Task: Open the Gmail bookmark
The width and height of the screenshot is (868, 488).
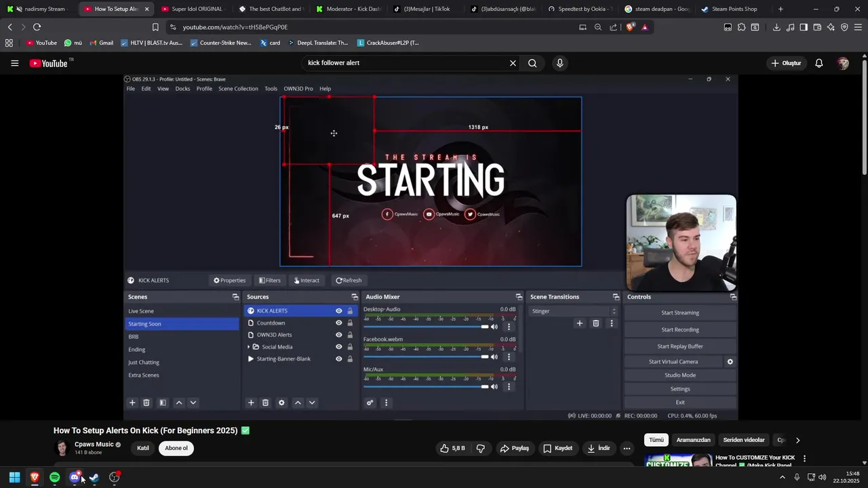Action: [x=100, y=43]
